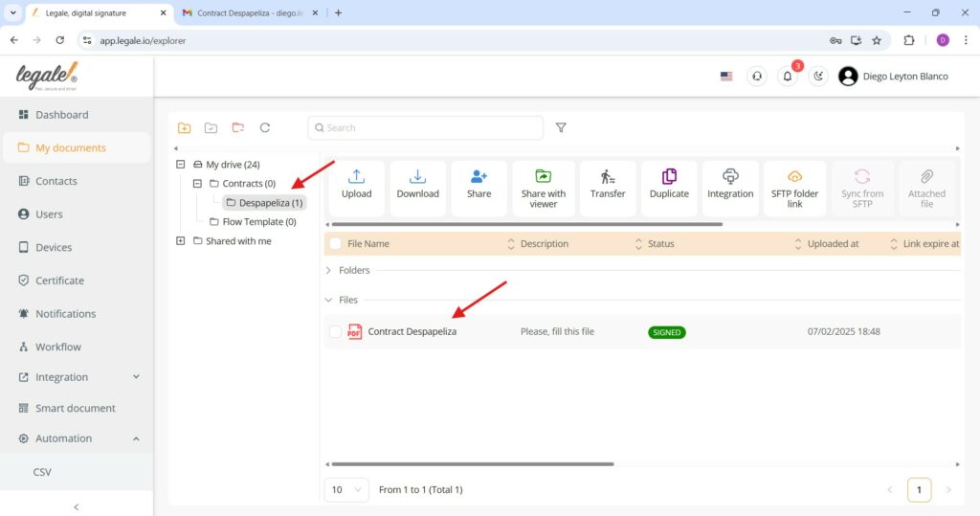Open Smart document in the sidebar
This screenshot has width=980, height=516.
[x=78, y=408]
